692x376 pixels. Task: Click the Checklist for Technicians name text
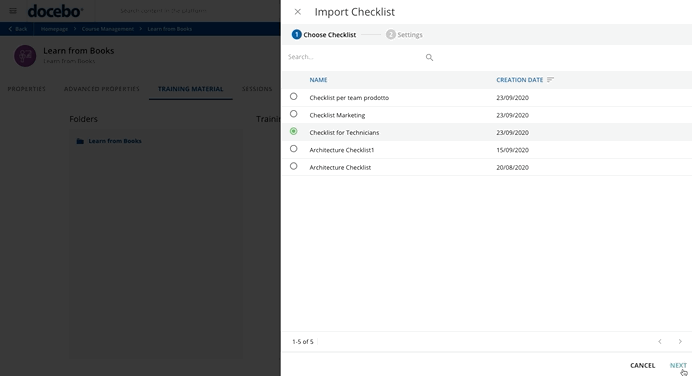click(x=344, y=132)
